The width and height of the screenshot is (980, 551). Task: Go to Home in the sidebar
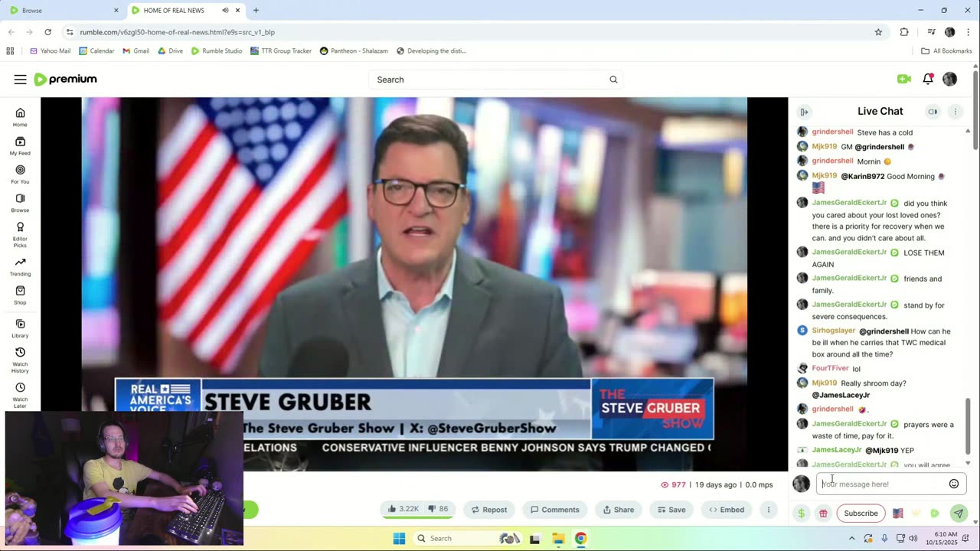click(x=20, y=117)
